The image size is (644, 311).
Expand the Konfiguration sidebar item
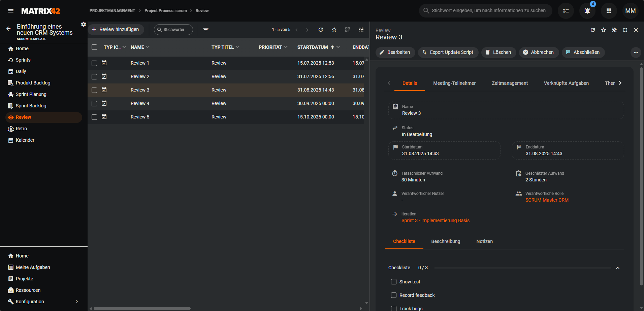(x=77, y=302)
